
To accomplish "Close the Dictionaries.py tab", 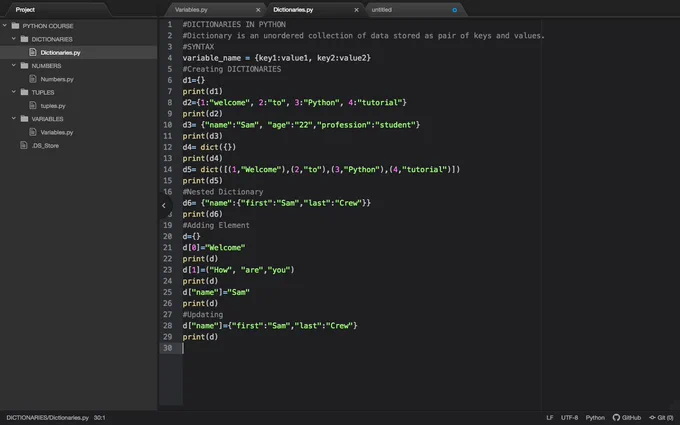I will pyautogui.click(x=356, y=10).
